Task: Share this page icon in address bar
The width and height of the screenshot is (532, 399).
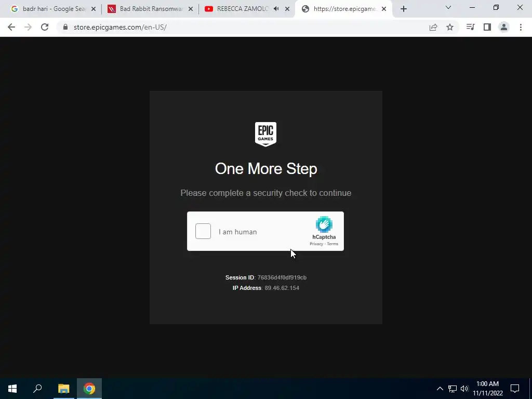Action: pyautogui.click(x=433, y=27)
